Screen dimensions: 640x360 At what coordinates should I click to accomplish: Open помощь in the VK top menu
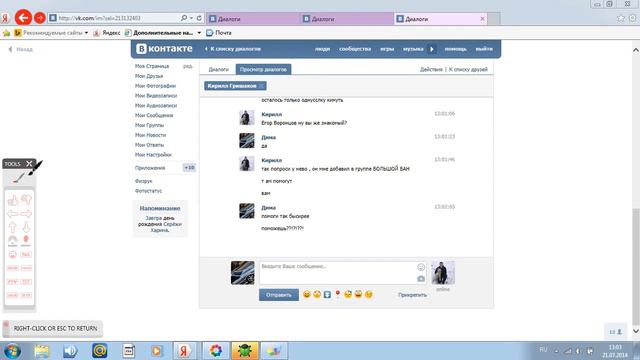tap(456, 49)
